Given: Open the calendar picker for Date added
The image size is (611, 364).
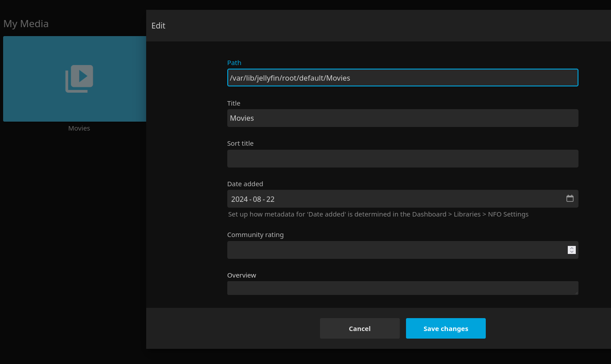Looking at the screenshot, I should [570, 199].
